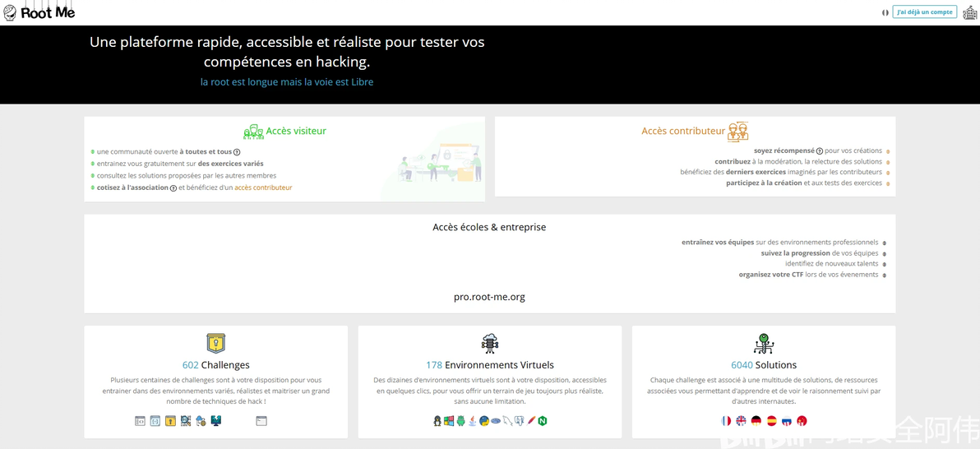This screenshot has width=980, height=449.
Task: Select the French flag
Action: pos(726,421)
